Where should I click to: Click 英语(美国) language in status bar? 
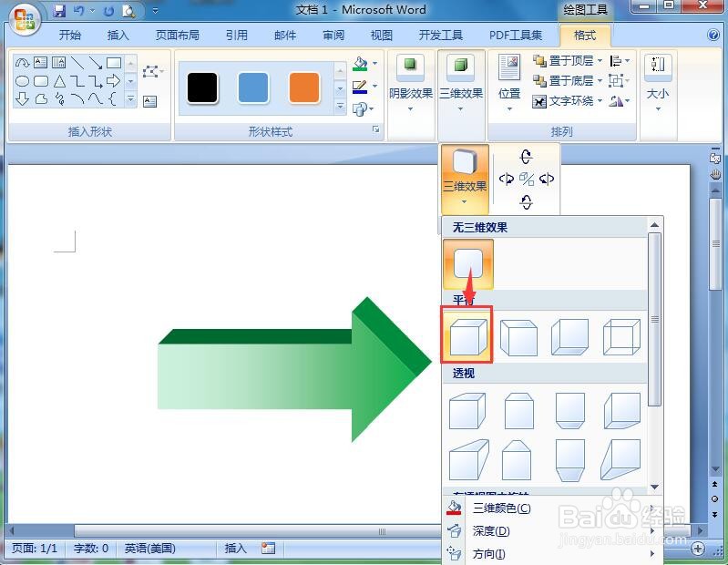(150, 549)
